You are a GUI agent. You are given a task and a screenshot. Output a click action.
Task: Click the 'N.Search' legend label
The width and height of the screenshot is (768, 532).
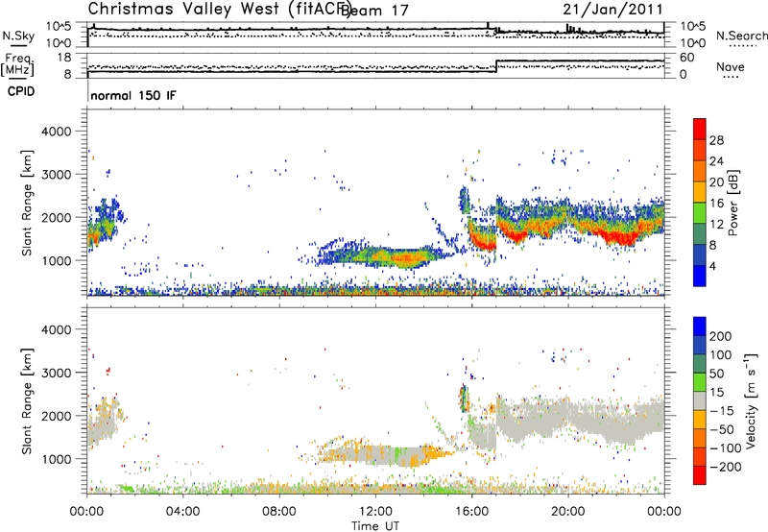tap(741, 36)
